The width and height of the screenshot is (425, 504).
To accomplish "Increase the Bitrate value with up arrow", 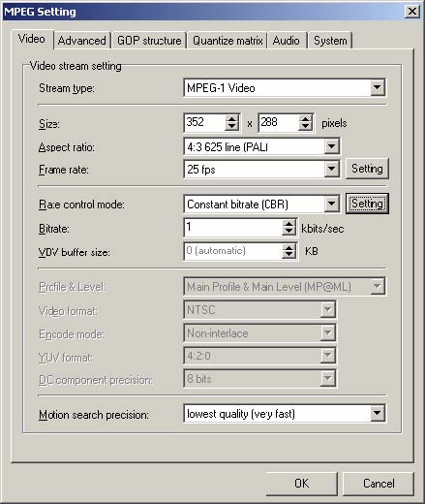I will point(288,224).
